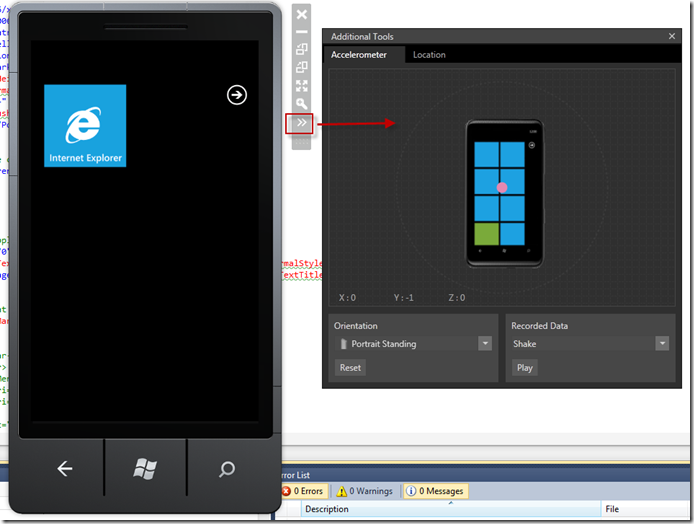Rotate the emulator left

(x=302, y=49)
